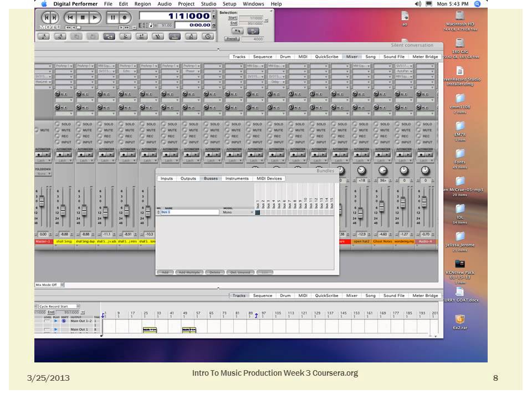Click the volume icon in the menu bar
532x399 pixels.
click(x=418, y=4)
